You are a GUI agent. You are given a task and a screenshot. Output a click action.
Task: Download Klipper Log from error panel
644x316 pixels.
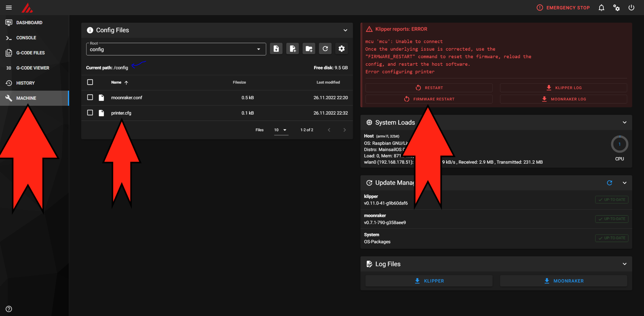(563, 88)
